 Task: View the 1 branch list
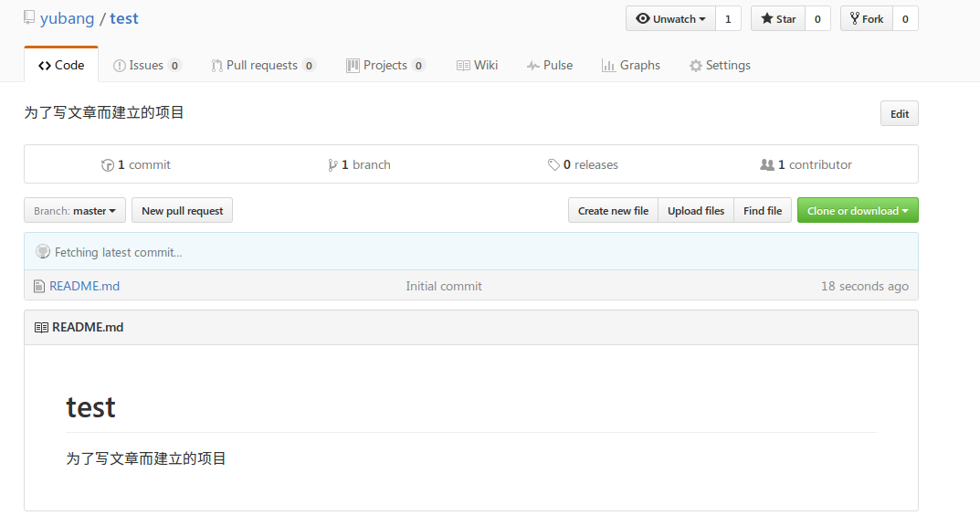(x=359, y=165)
